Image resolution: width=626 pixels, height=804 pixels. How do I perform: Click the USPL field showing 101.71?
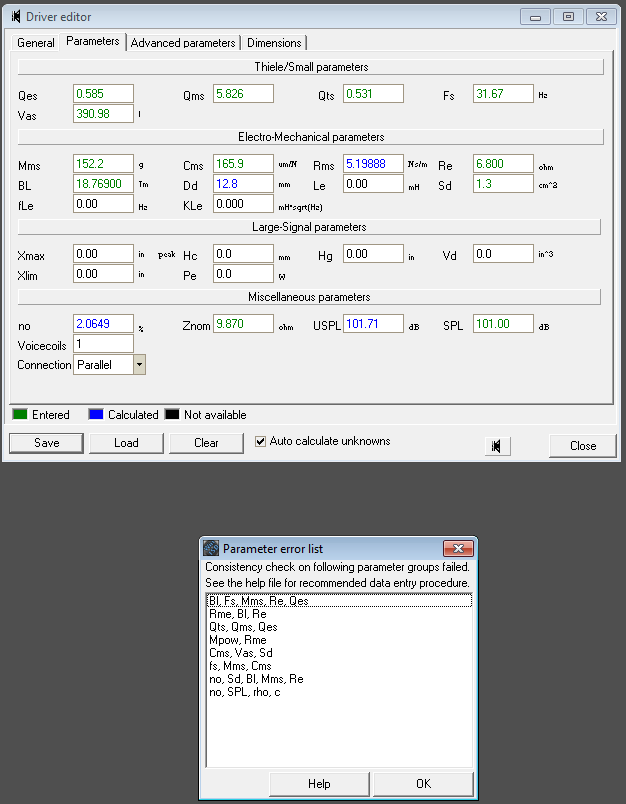point(373,324)
